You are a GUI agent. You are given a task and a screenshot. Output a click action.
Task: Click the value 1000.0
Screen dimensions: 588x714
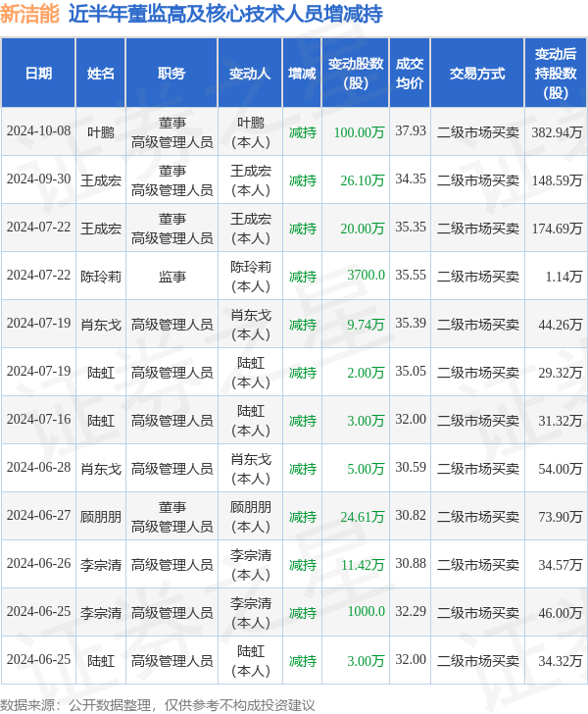(x=366, y=612)
